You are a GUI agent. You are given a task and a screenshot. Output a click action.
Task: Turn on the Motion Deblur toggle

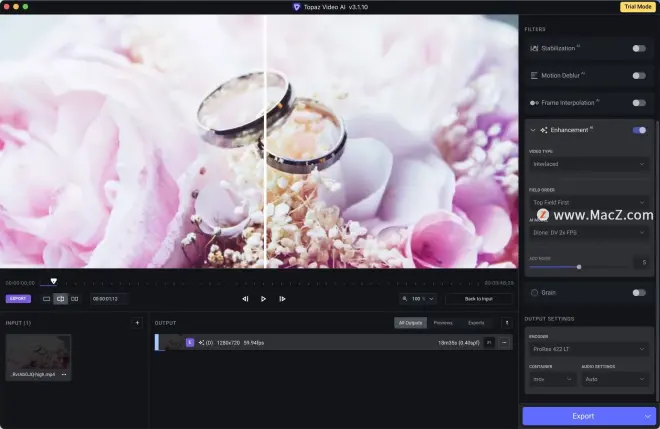click(x=639, y=75)
